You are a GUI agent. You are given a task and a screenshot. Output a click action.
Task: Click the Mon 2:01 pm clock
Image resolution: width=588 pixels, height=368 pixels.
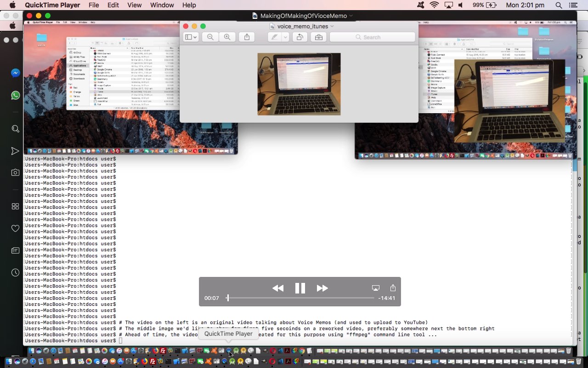click(525, 5)
